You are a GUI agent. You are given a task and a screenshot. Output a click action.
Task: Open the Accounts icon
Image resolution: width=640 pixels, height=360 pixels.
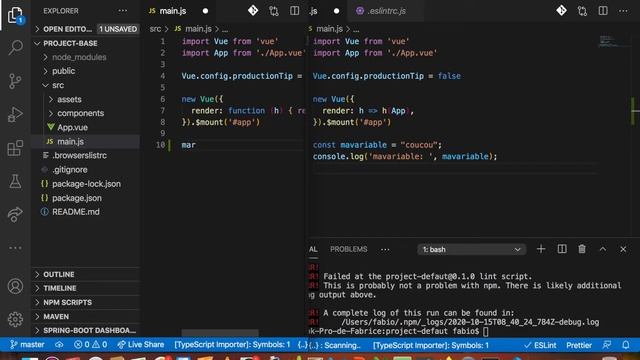click(15, 286)
